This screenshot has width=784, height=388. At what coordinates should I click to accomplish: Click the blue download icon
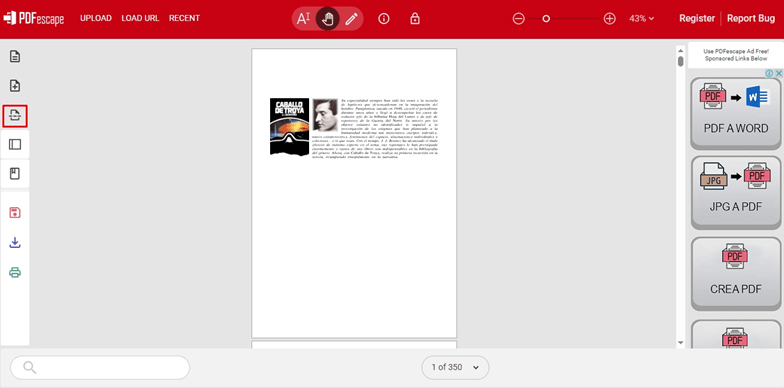click(15, 243)
